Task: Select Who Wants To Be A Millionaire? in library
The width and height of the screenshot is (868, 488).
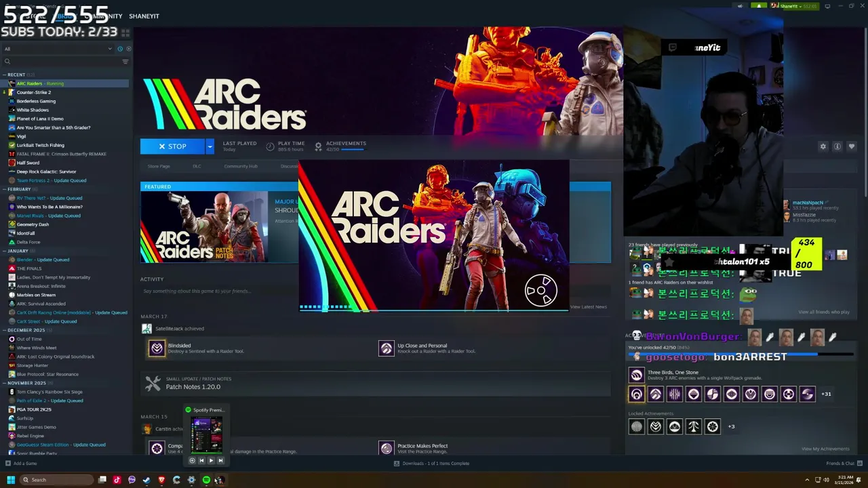Action: point(50,207)
